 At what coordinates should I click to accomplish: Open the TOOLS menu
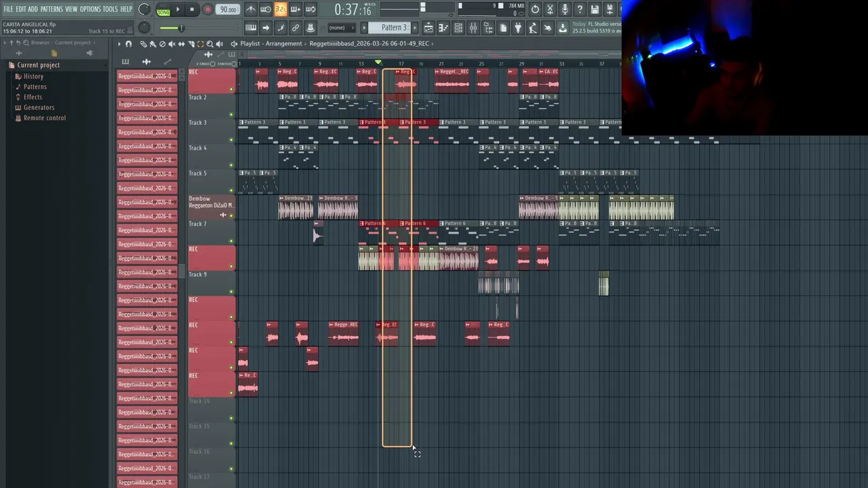[110, 9]
